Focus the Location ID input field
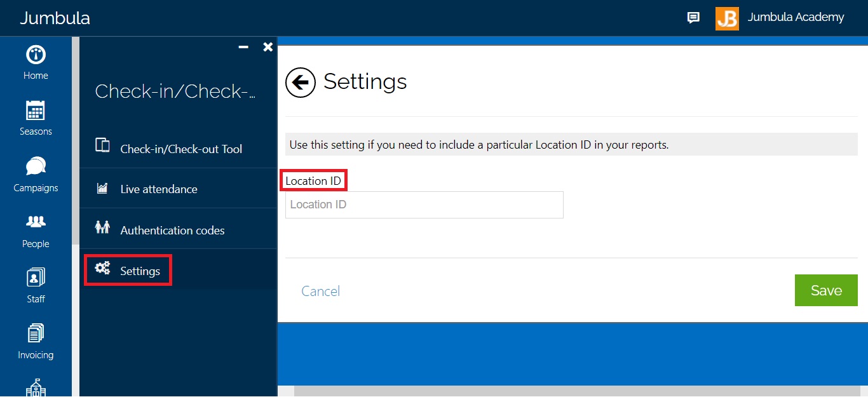Screen dimensions: 868x397 point(424,205)
